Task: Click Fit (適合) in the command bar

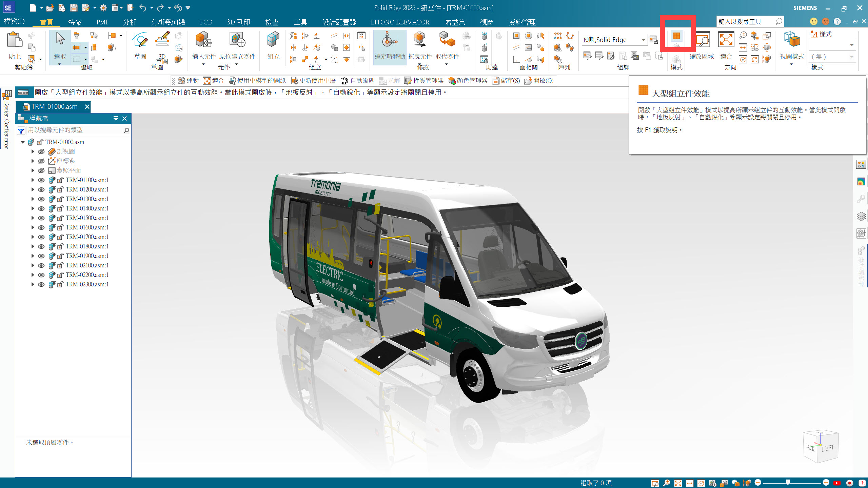Action: (213, 81)
